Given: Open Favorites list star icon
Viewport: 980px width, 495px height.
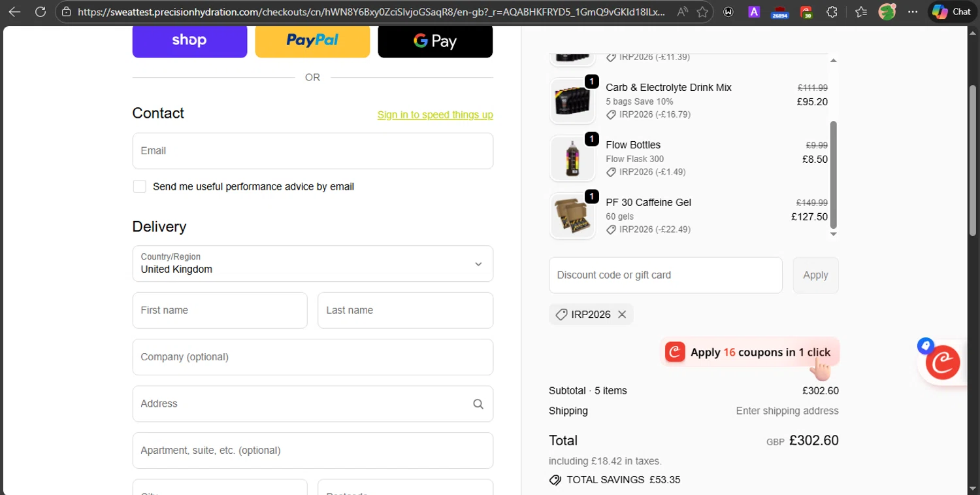Looking at the screenshot, I should (861, 12).
